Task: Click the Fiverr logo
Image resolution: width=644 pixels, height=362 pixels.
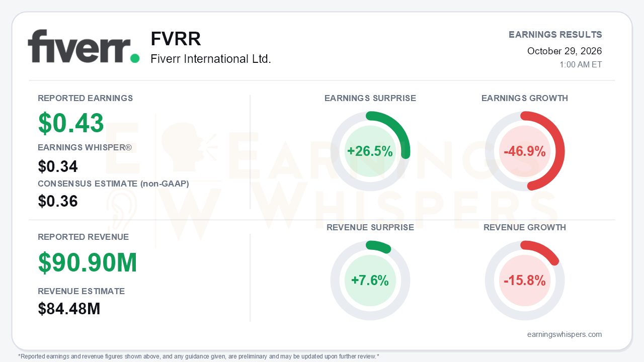Action: tap(84, 46)
